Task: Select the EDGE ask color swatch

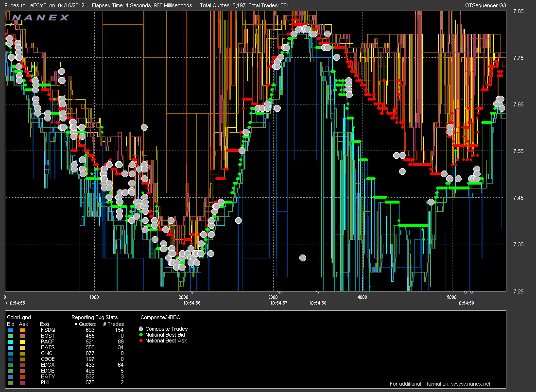Action: coord(22,371)
